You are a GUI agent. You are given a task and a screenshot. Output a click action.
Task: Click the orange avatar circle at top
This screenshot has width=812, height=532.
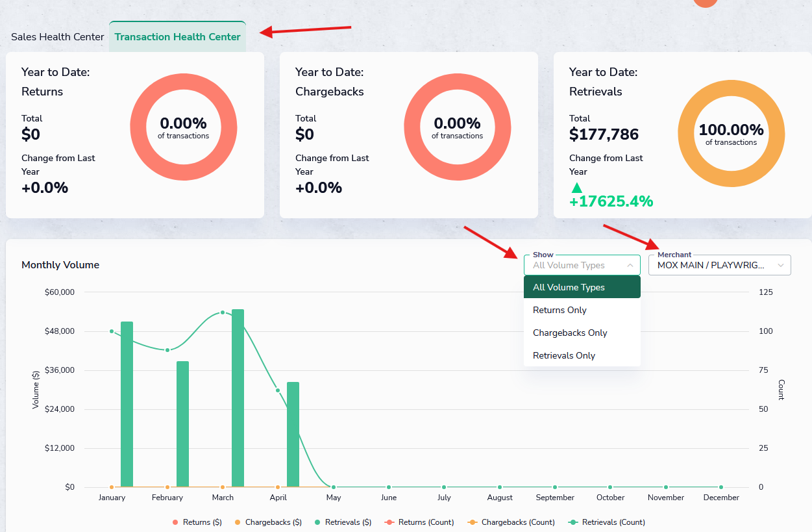point(705,3)
